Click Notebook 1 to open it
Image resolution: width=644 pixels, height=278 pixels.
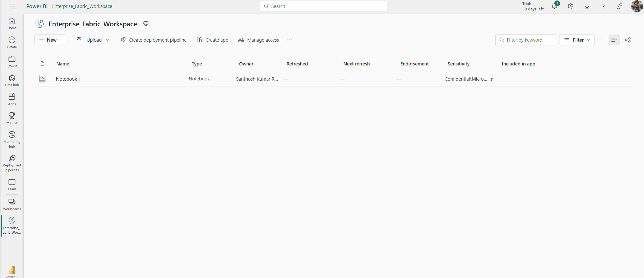pyautogui.click(x=68, y=79)
